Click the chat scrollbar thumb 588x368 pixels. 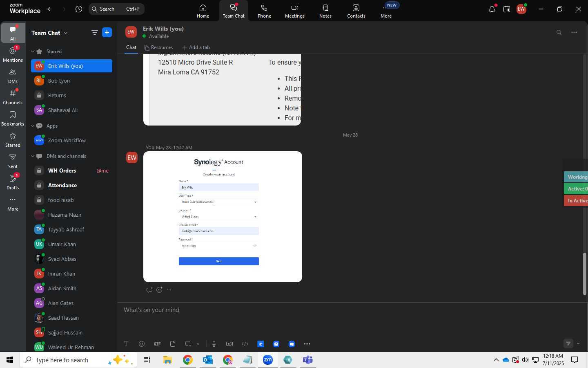(x=585, y=274)
